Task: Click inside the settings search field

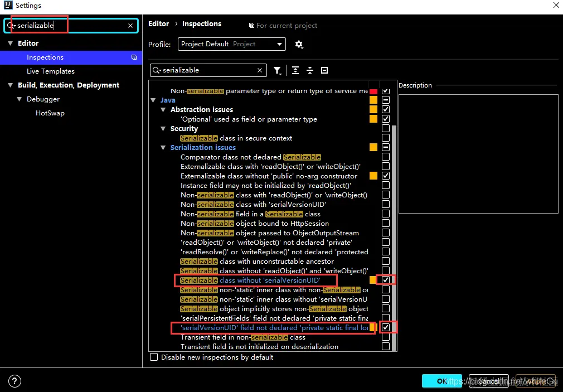Action: click(72, 26)
